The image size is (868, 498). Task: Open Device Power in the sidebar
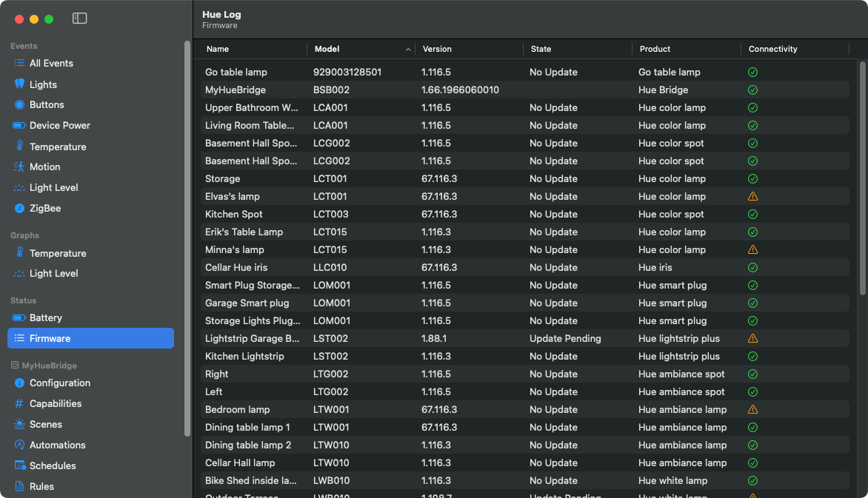tap(59, 126)
